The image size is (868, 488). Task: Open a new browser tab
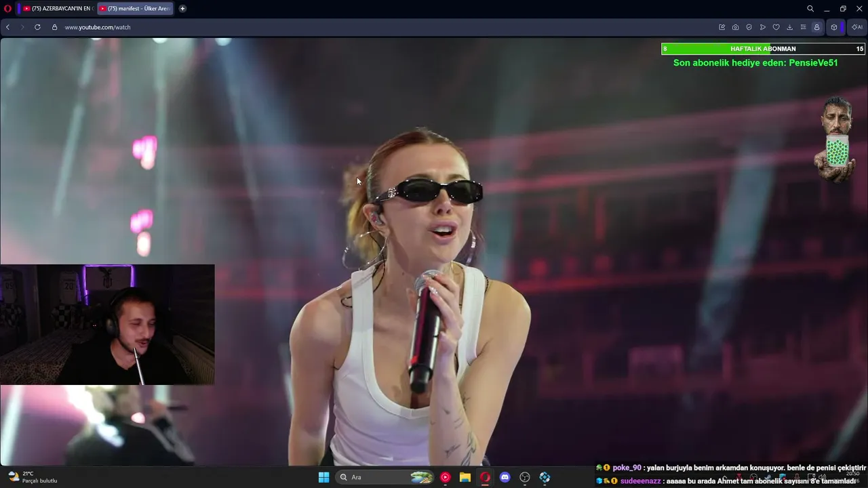(182, 9)
